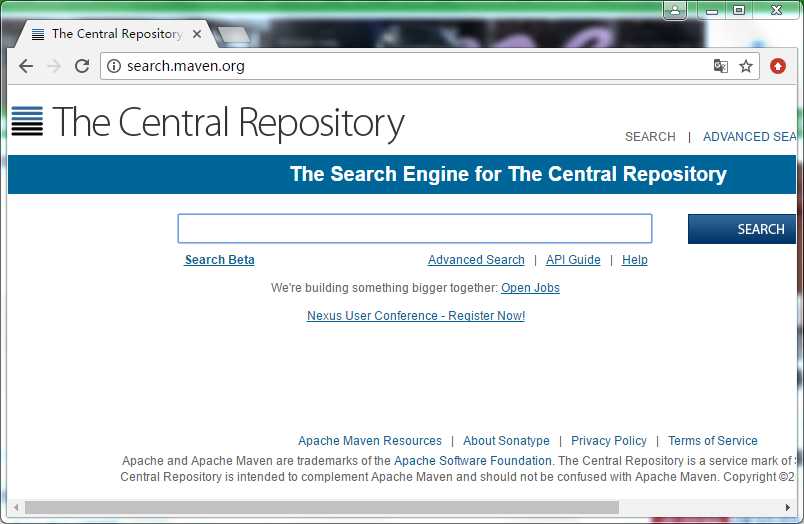The width and height of the screenshot is (804, 524).
Task: Follow the Open Jobs link
Action: click(530, 288)
